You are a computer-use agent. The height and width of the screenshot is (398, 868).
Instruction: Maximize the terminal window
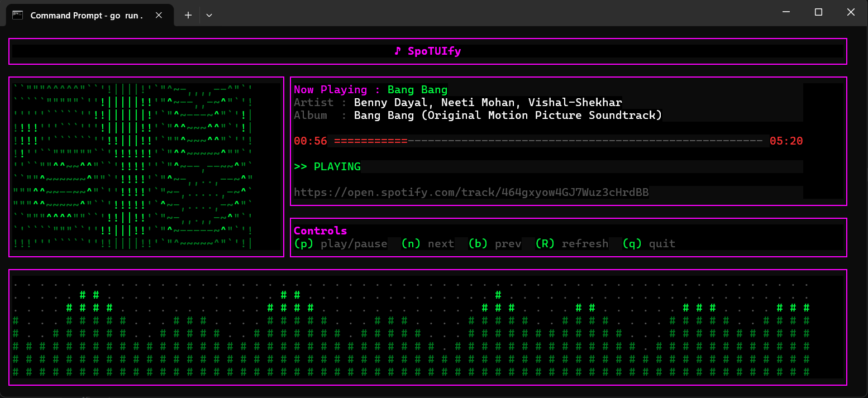pyautogui.click(x=818, y=12)
